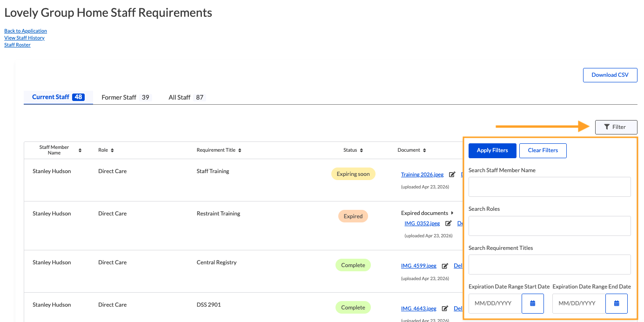Select Restraint Training requirement title cell
Image resolution: width=644 pixels, height=322 pixels.
point(218,214)
